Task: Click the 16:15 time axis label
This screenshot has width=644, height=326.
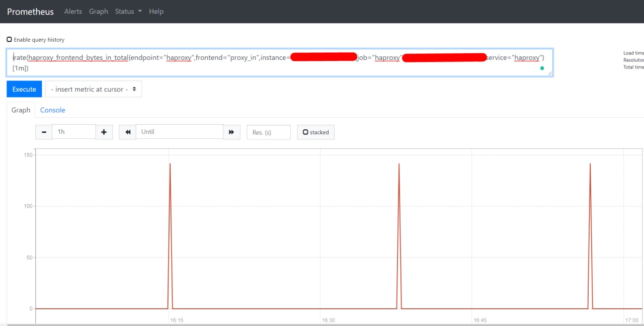Action: point(177,320)
